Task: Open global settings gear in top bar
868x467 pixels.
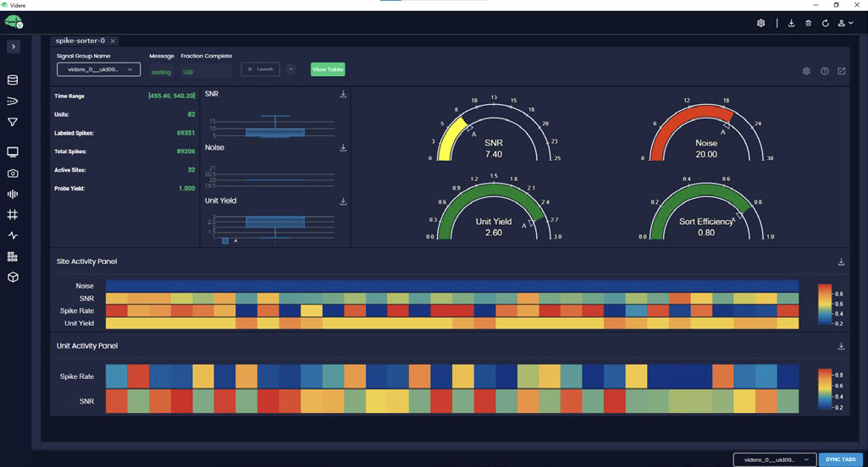Action: pos(761,23)
